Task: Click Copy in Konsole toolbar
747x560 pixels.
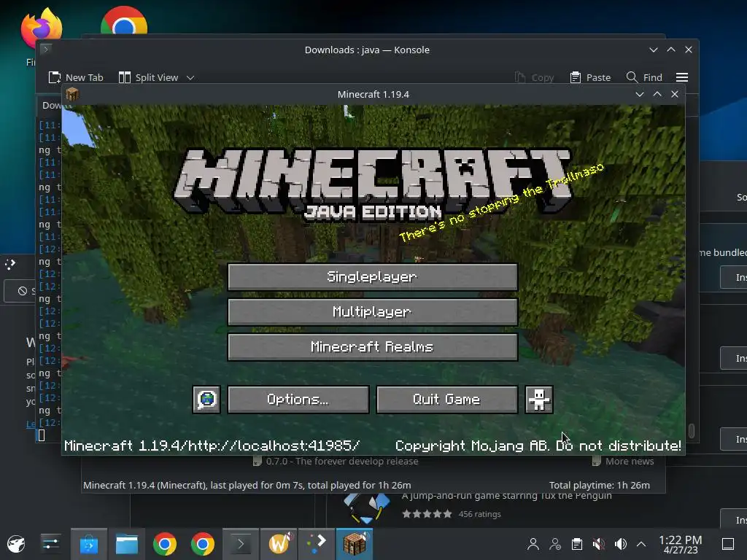Action: (x=534, y=77)
